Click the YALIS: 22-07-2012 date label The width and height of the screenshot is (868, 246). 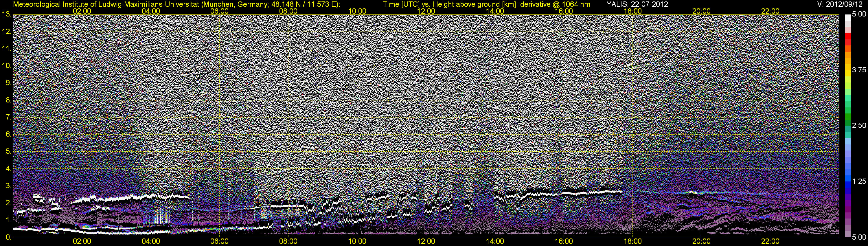[x=637, y=4]
